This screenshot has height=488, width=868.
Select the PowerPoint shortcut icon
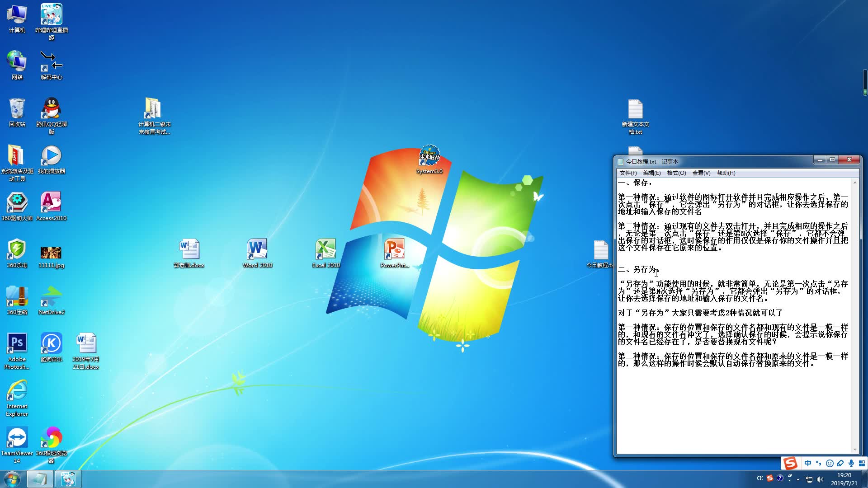[x=395, y=253]
